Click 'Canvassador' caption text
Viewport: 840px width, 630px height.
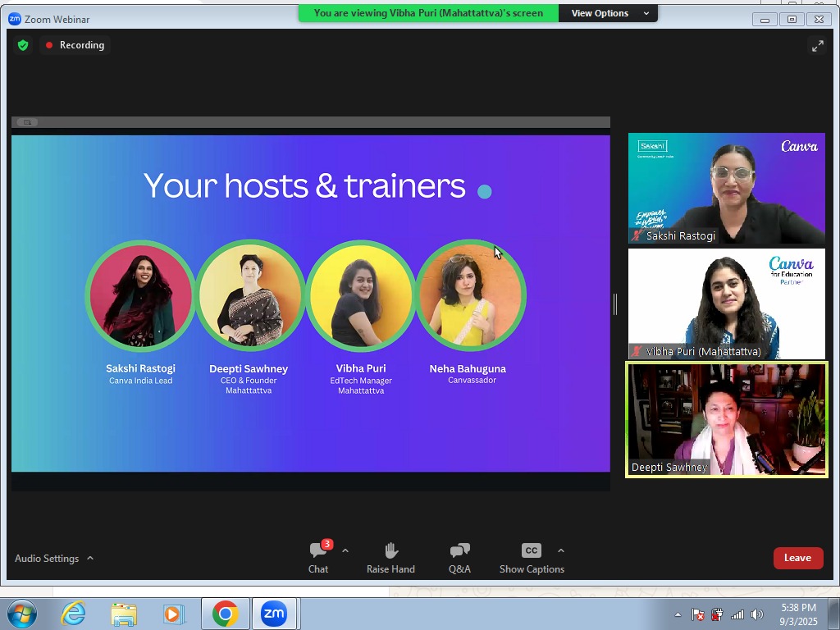tap(472, 381)
